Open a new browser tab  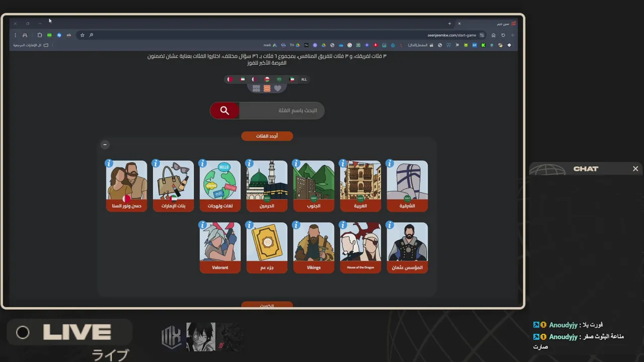(450, 24)
